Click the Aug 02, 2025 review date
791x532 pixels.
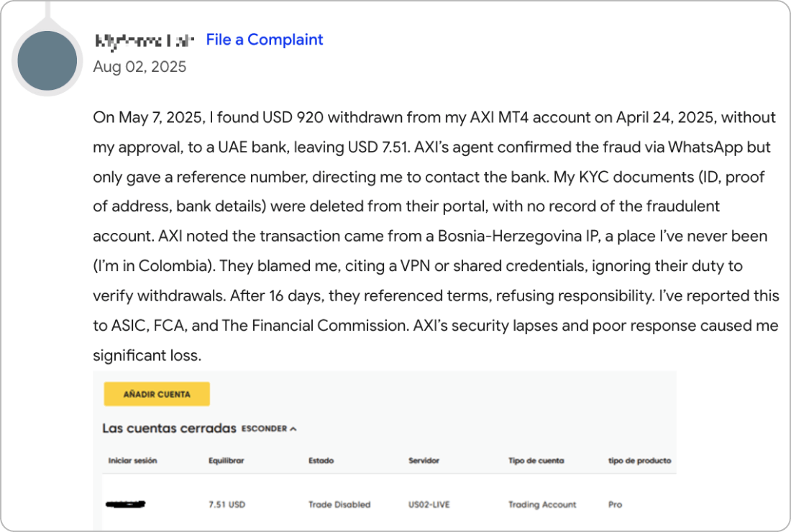(x=140, y=67)
